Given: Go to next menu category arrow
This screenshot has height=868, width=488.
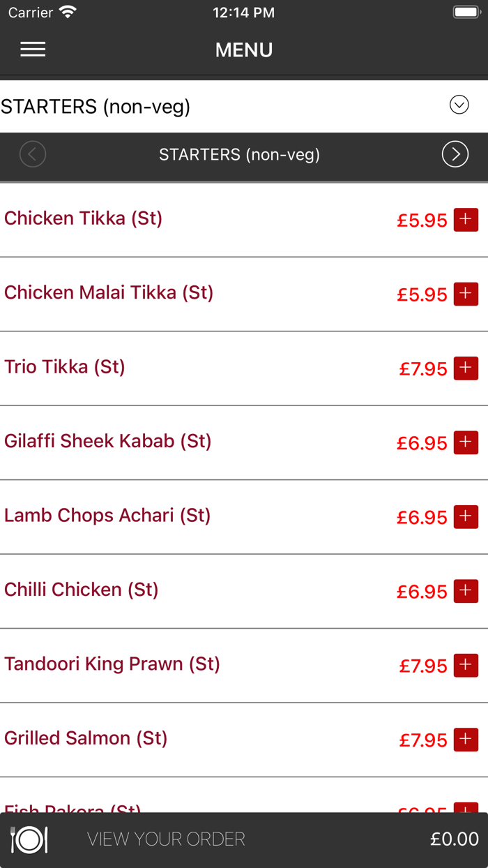Looking at the screenshot, I should (455, 154).
